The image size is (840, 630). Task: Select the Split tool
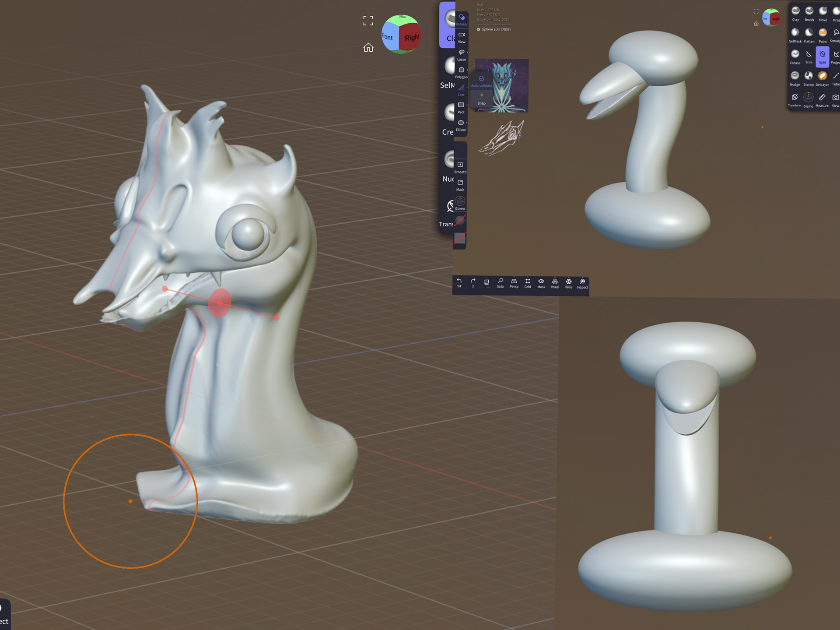click(822, 56)
